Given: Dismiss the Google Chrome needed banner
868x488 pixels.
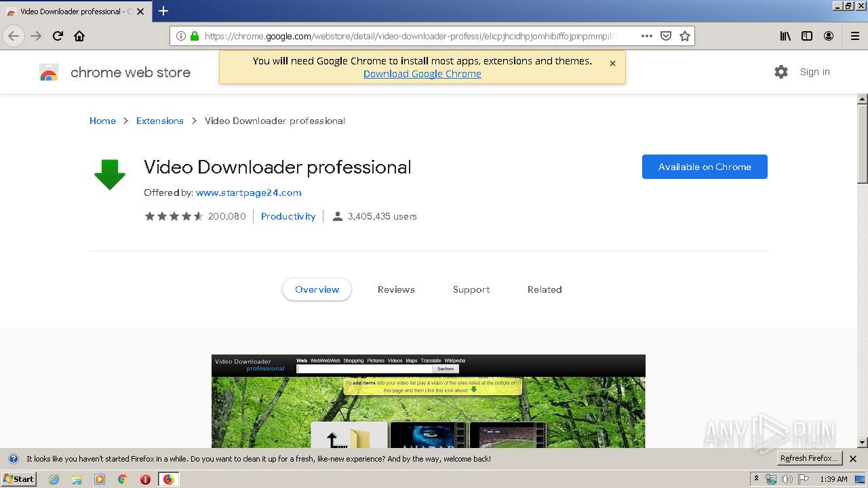Looking at the screenshot, I should (612, 63).
